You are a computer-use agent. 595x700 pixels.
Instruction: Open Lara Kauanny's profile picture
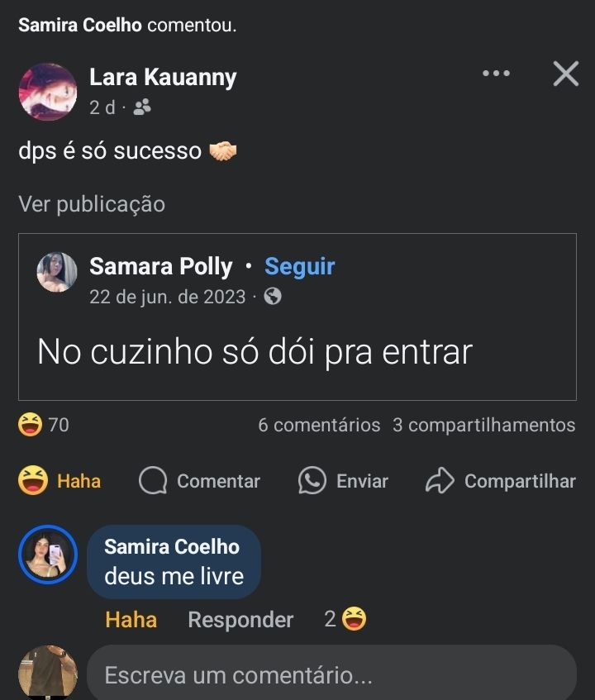coord(48,92)
